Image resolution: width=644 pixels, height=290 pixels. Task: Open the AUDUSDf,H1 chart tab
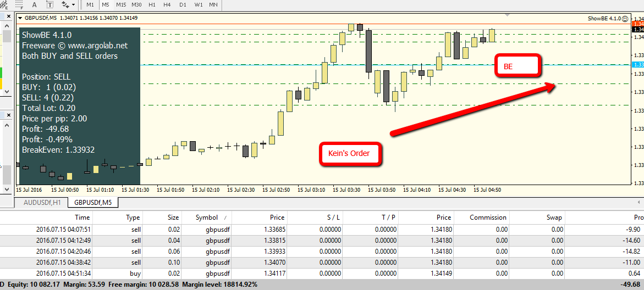click(43, 202)
